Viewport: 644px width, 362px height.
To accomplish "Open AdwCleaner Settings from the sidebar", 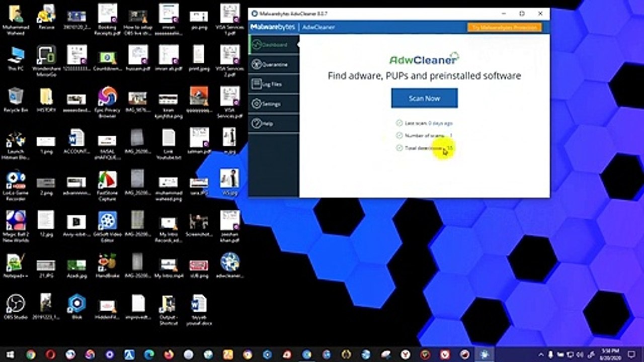I will (274, 104).
